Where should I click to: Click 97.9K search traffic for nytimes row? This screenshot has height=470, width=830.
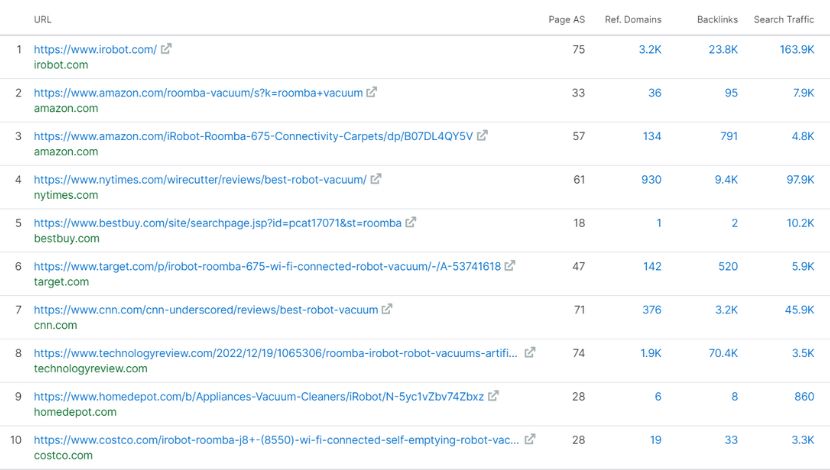pyautogui.click(x=797, y=179)
